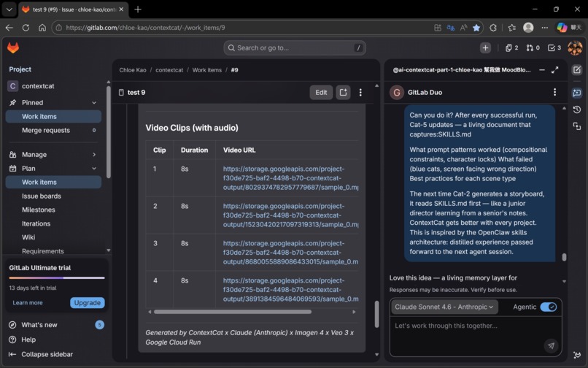This screenshot has width=588, height=368.
Task: Open browser translate icon
Action: pyautogui.click(x=451, y=28)
